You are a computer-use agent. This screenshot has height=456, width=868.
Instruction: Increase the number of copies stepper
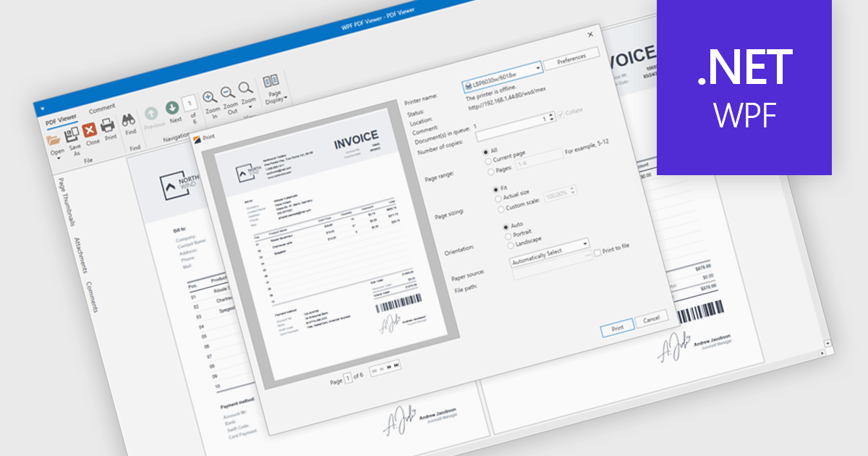coord(550,114)
